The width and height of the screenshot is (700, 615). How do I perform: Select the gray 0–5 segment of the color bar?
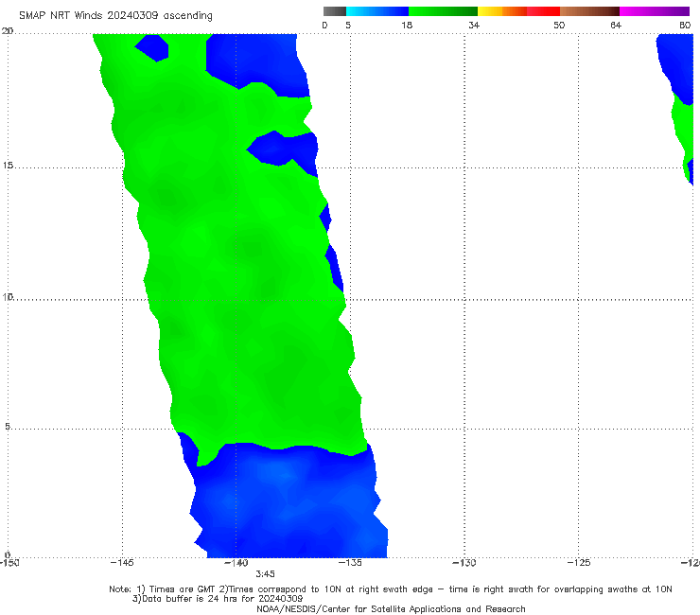(335, 11)
